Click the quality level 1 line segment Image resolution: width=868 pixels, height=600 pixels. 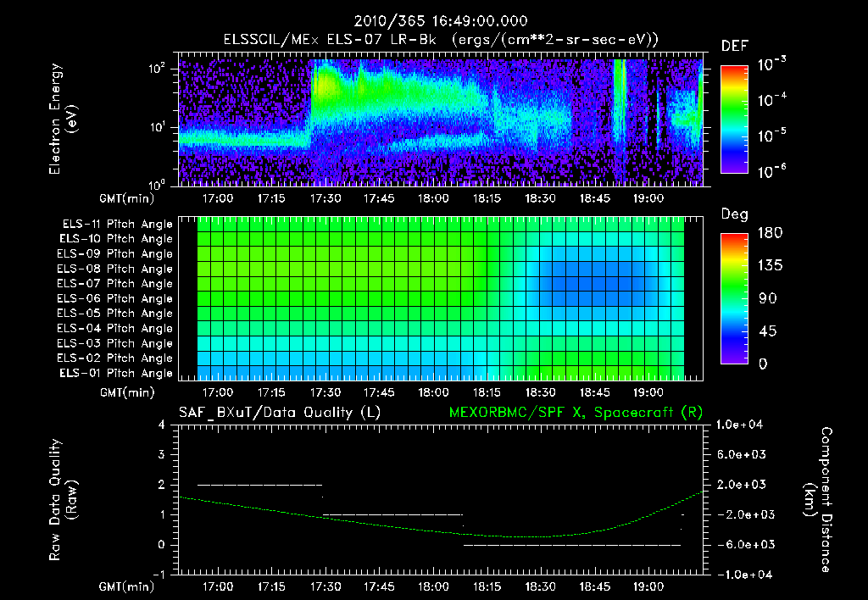392,514
